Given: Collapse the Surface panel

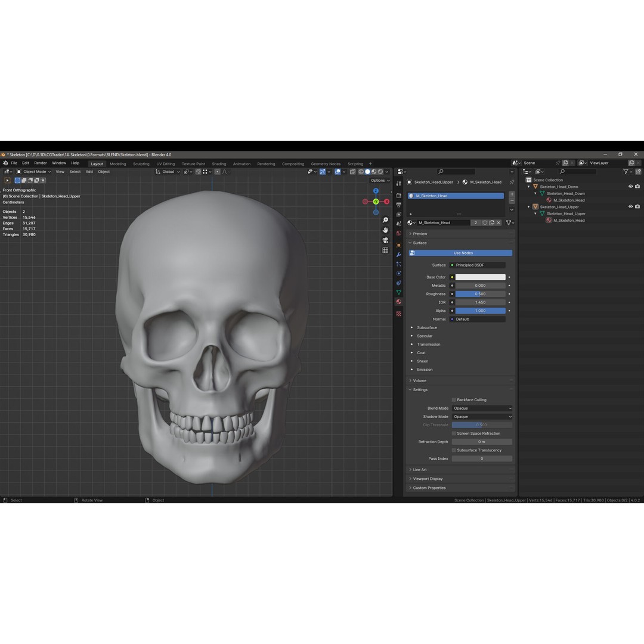Looking at the screenshot, I should point(460,243).
